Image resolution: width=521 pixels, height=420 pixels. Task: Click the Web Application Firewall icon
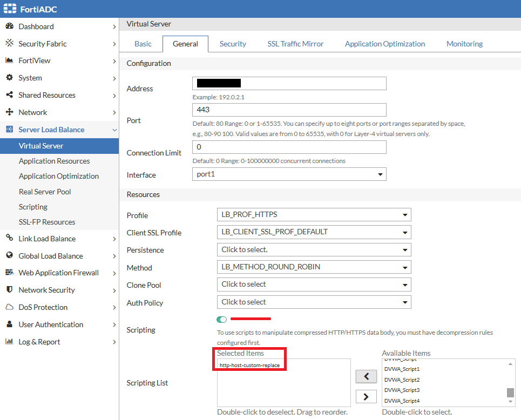coord(9,273)
